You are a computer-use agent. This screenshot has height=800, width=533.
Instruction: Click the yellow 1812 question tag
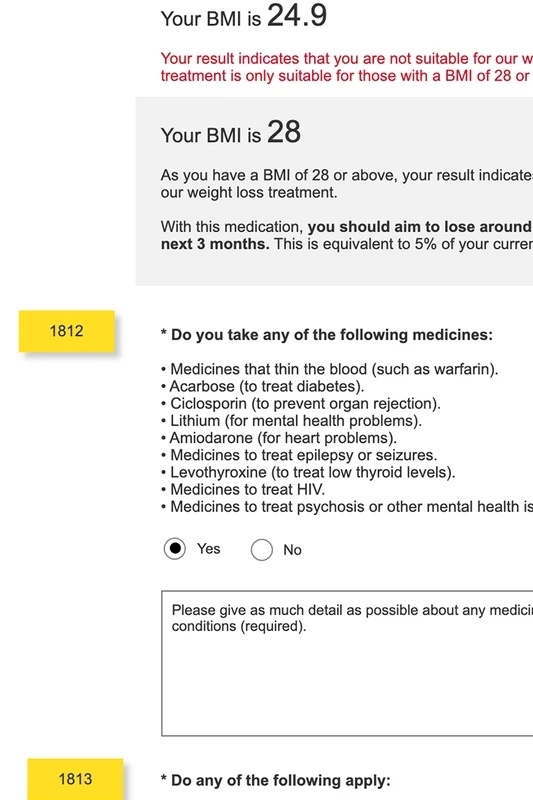(x=67, y=331)
